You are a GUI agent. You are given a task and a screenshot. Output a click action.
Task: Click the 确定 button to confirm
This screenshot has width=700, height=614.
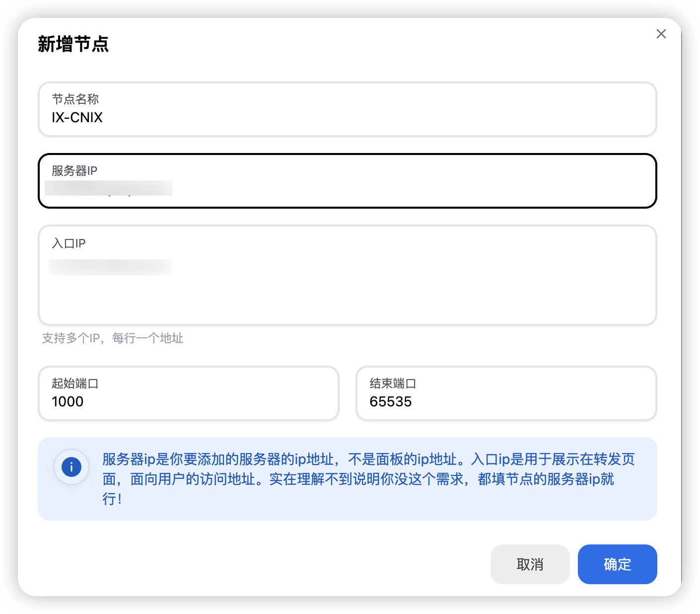click(x=617, y=564)
